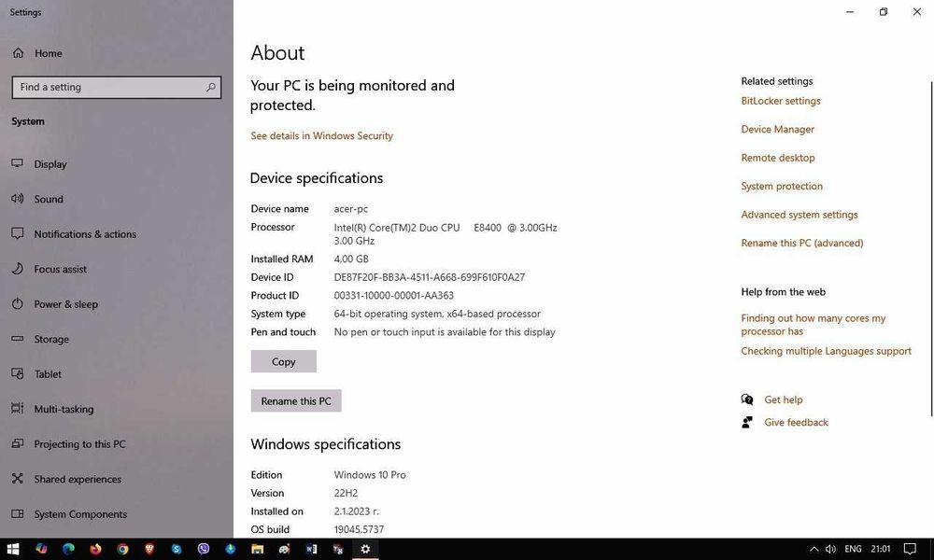The image size is (934, 560).
Task: Select Notifications & actions in the sidebar
Action: click(85, 234)
